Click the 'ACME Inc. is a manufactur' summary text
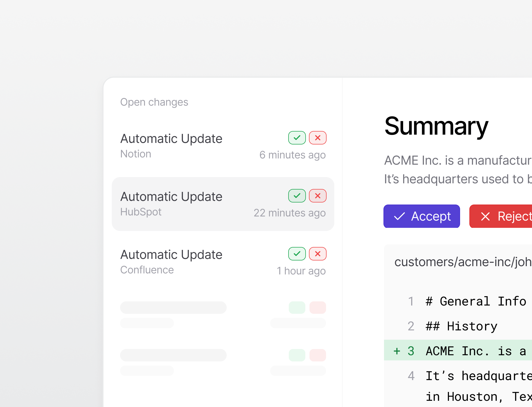Image resolution: width=532 pixels, height=407 pixels. point(458,161)
